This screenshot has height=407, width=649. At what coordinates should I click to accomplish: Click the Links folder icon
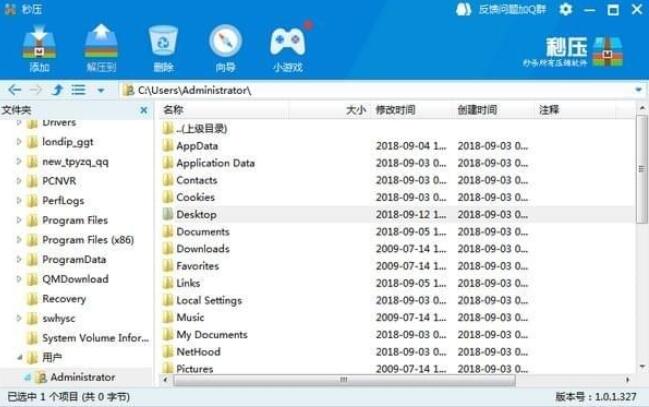click(168, 283)
